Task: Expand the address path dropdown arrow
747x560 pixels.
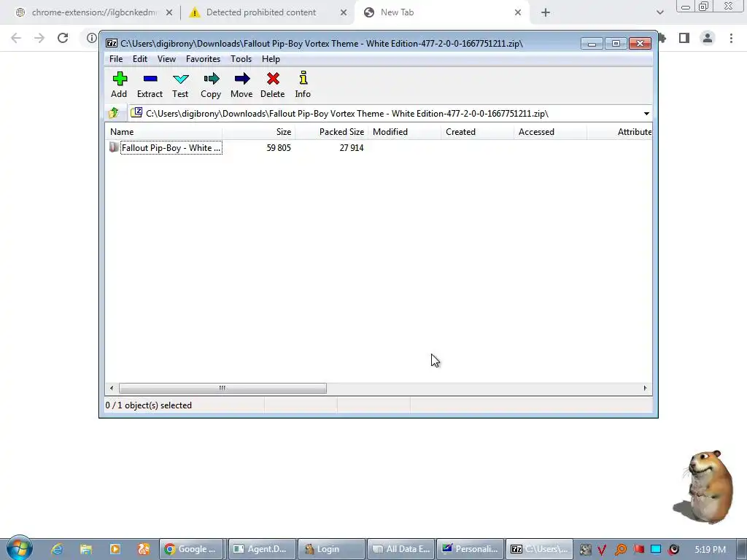Action: (x=646, y=113)
